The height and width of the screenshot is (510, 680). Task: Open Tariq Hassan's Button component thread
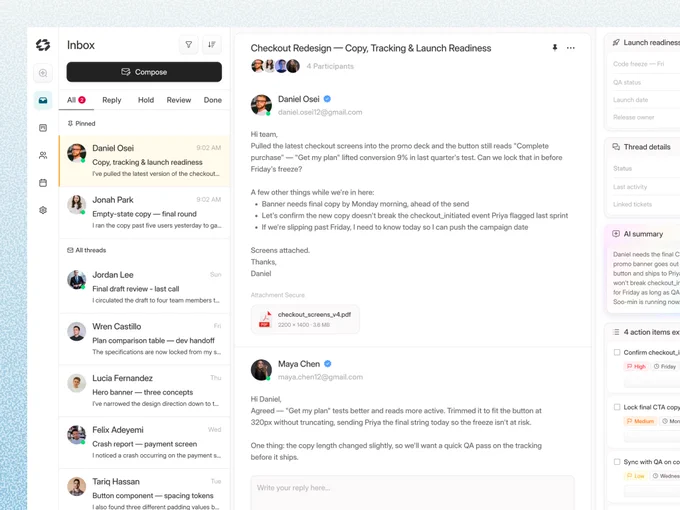pos(144,490)
